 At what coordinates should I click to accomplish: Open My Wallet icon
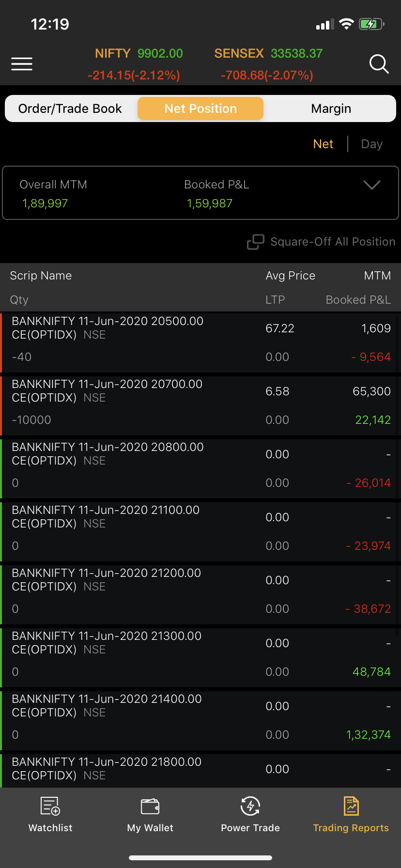[150, 806]
